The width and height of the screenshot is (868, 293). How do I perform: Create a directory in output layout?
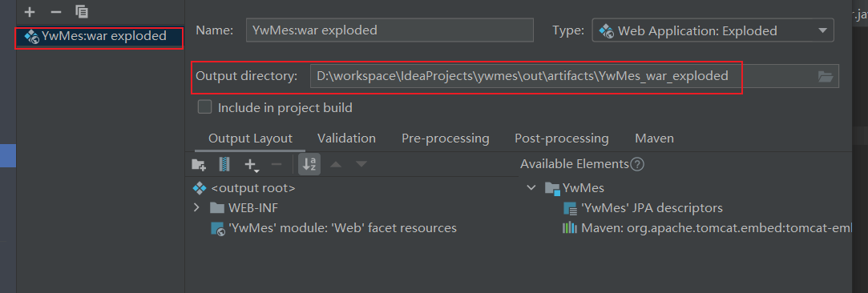point(199,164)
